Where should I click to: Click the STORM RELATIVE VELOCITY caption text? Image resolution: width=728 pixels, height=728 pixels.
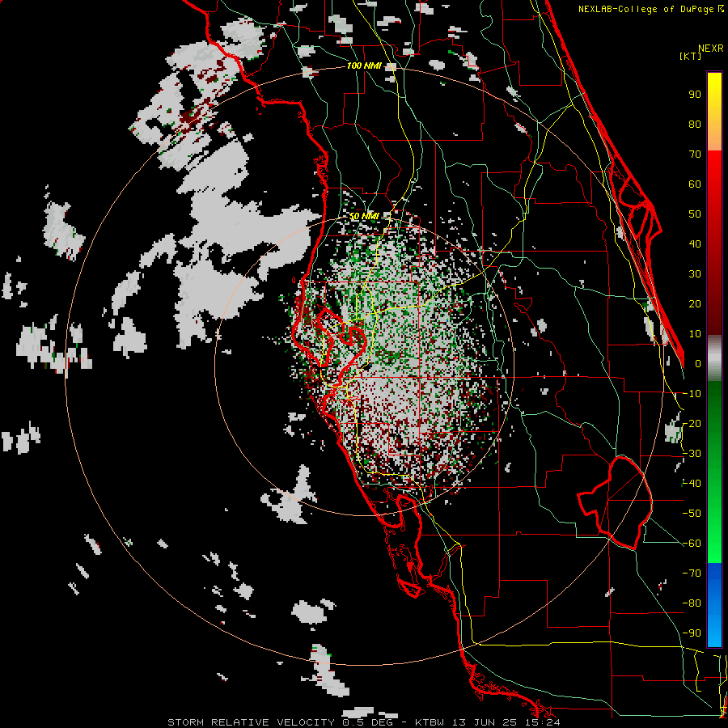click(251, 722)
